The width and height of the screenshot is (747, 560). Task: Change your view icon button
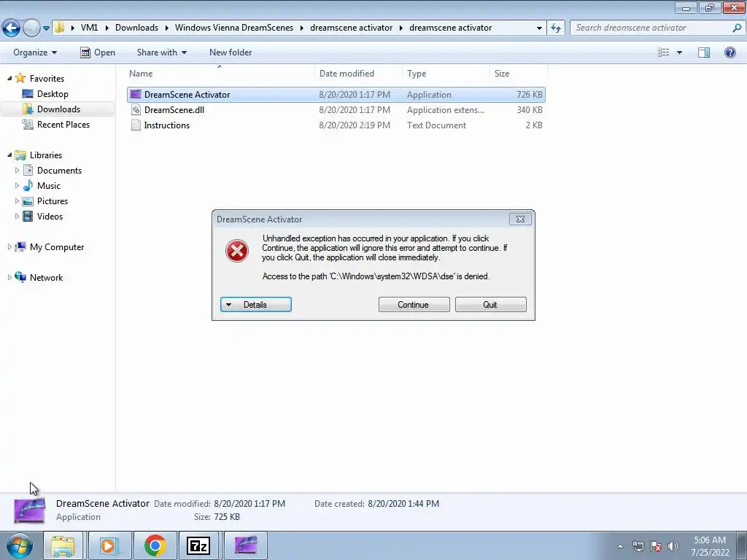[x=663, y=52]
